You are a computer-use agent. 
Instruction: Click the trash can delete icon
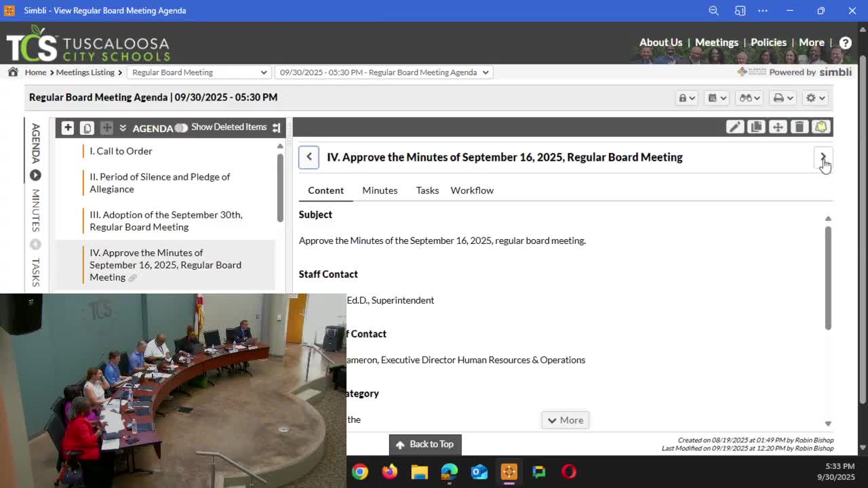point(800,127)
